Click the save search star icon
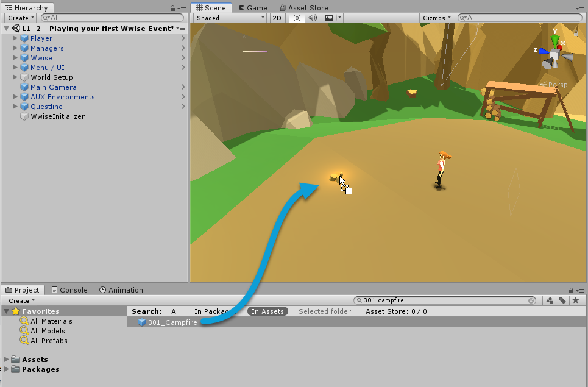This screenshot has width=588, height=387. pyautogui.click(x=575, y=300)
